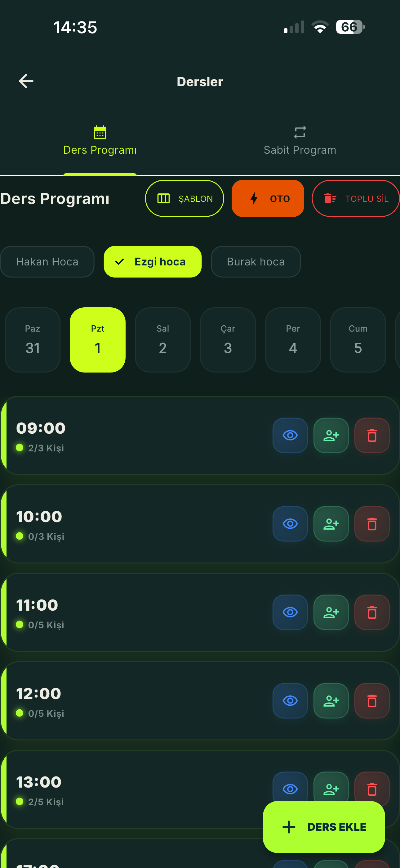Tap the DERS EKLE floating button
Image resolution: width=400 pixels, height=868 pixels.
(x=324, y=827)
